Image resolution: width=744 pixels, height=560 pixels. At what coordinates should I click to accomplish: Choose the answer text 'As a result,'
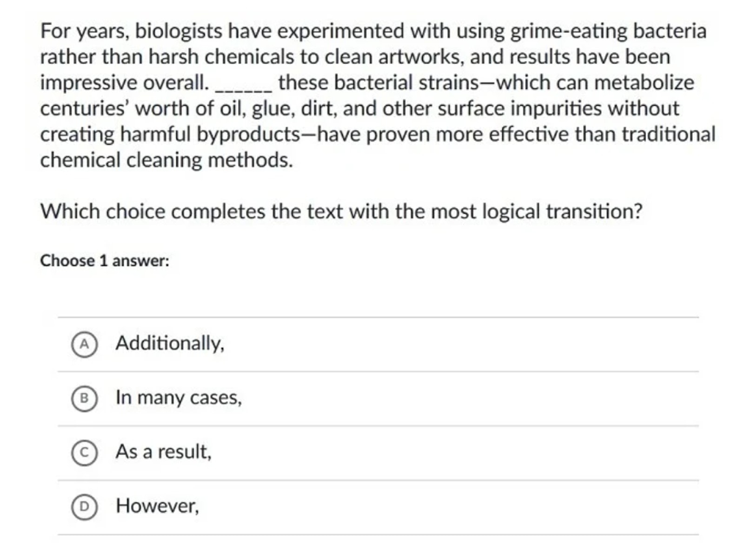[x=163, y=452]
